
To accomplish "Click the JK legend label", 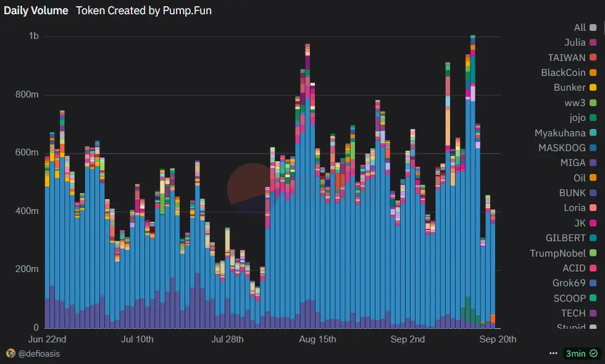I will [580, 223].
